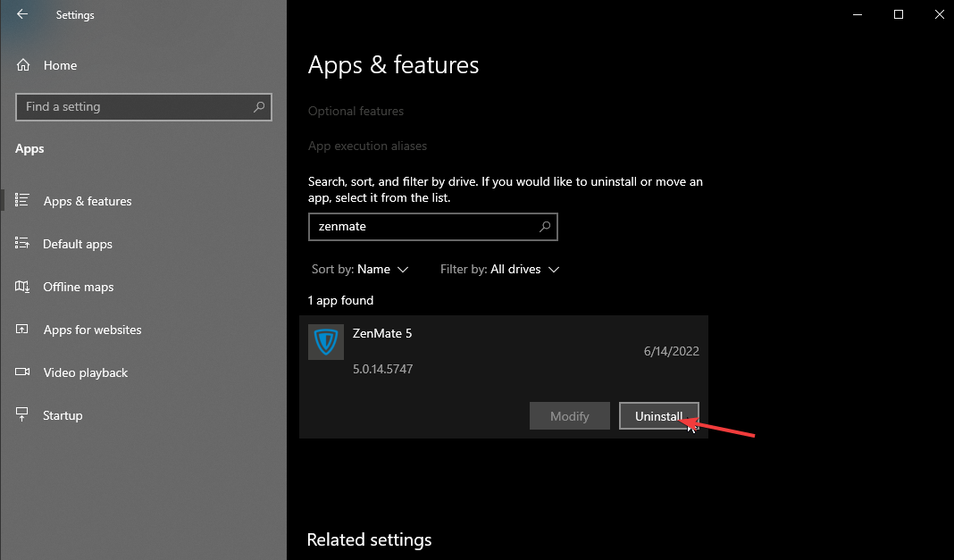Click the Modify button for ZenMate 5

[569, 415]
